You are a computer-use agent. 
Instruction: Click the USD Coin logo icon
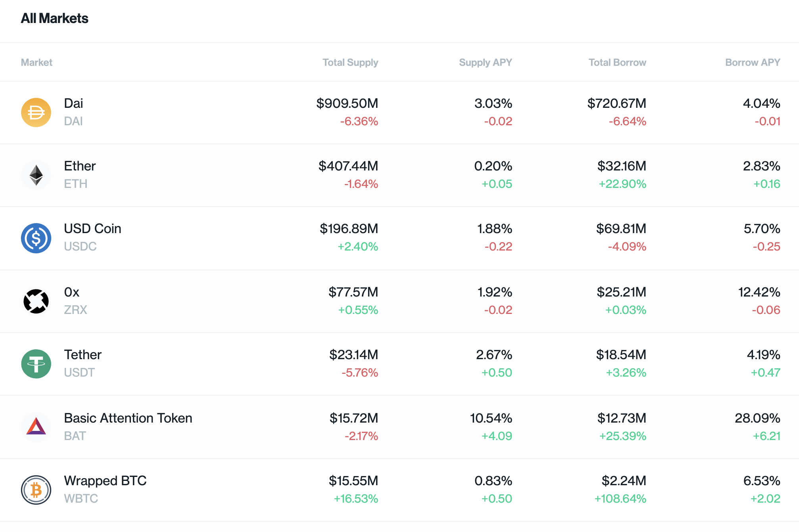[36, 238]
